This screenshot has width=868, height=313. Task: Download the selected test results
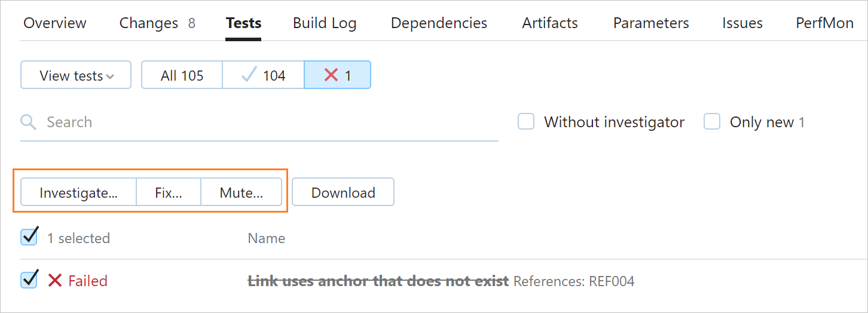343,192
